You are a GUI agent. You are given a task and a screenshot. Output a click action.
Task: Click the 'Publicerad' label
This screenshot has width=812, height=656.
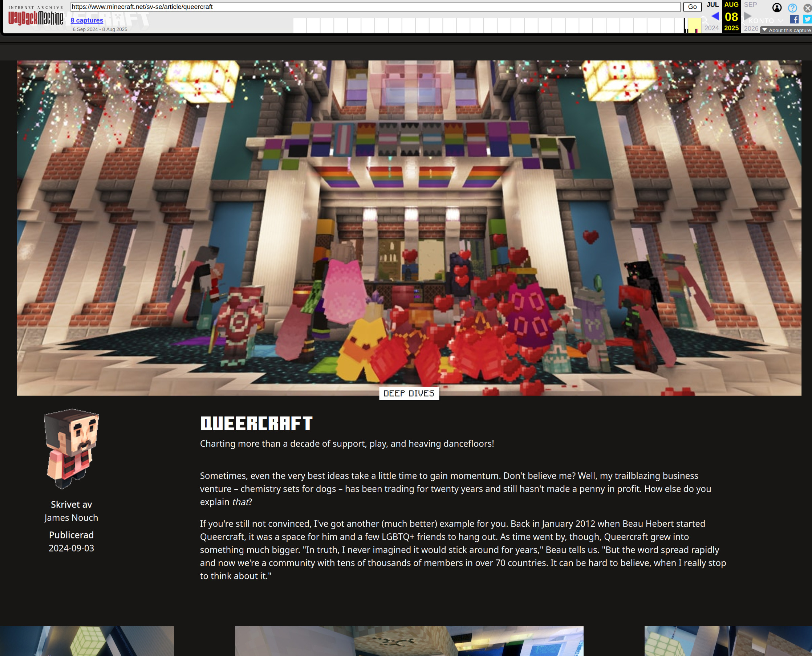point(72,535)
